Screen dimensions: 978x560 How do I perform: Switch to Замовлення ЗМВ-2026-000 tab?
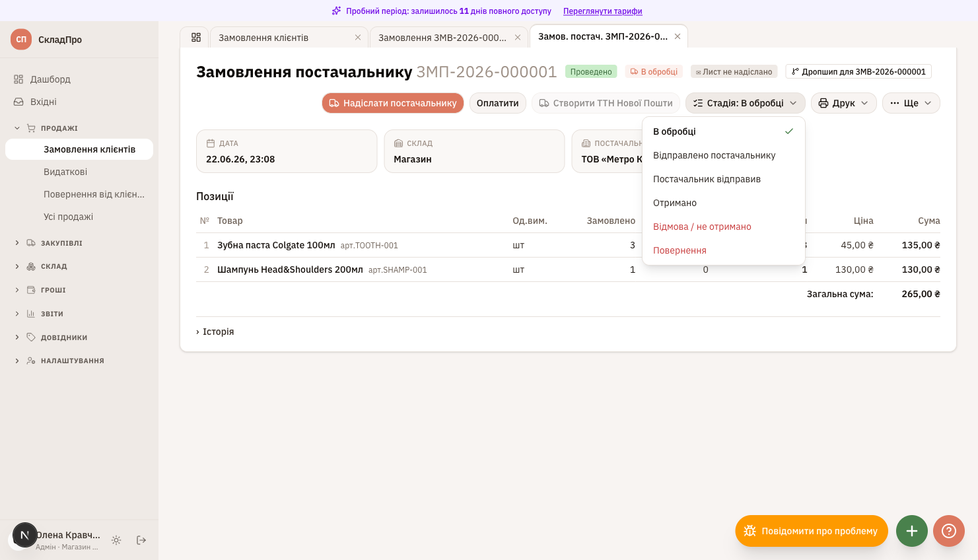442,38
